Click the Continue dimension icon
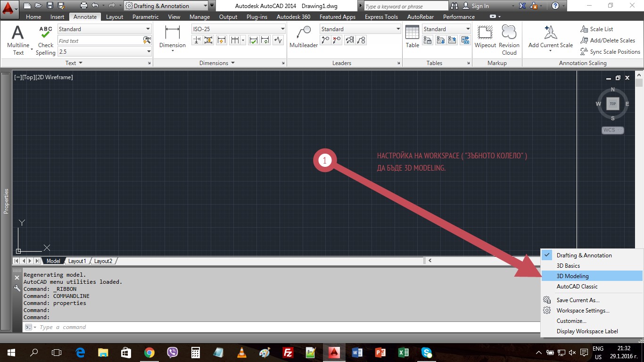The height and width of the screenshot is (362, 644). point(234,41)
